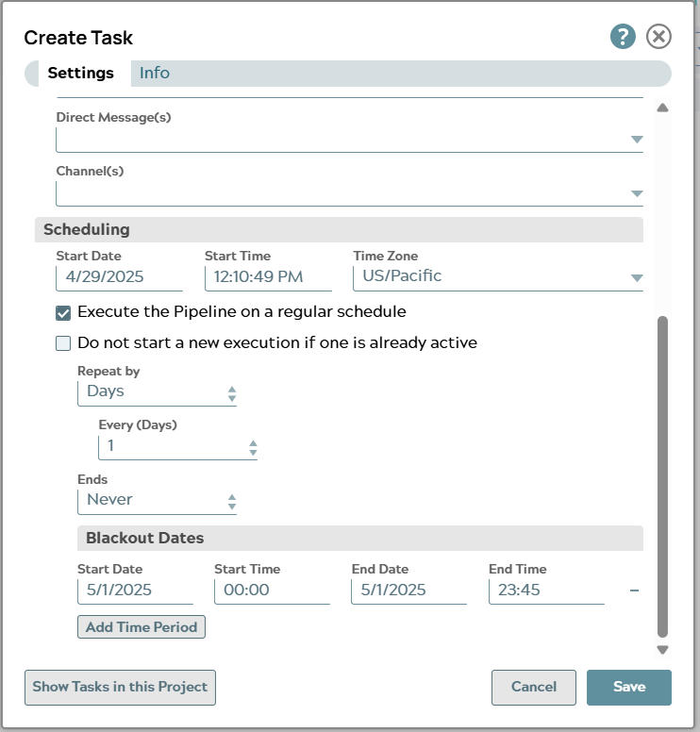The height and width of the screenshot is (732, 700).
Task: Save the task
Action: coord(628,687)
